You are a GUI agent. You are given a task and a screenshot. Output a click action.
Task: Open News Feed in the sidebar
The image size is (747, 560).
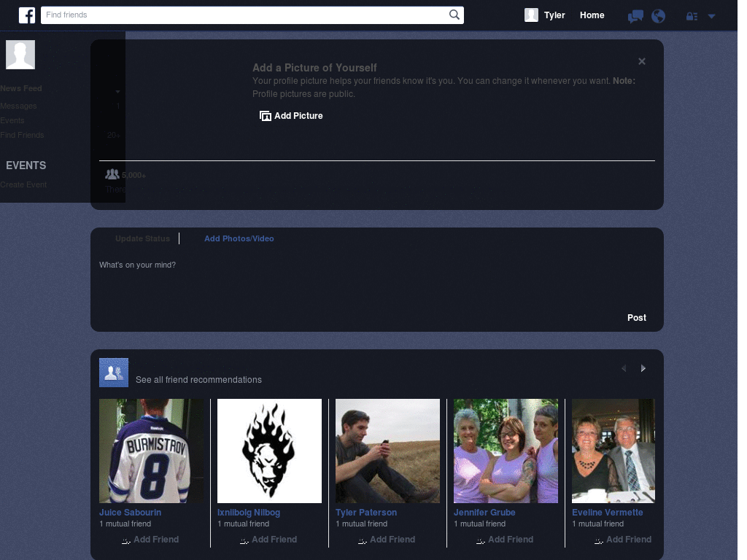pos(21,88)
